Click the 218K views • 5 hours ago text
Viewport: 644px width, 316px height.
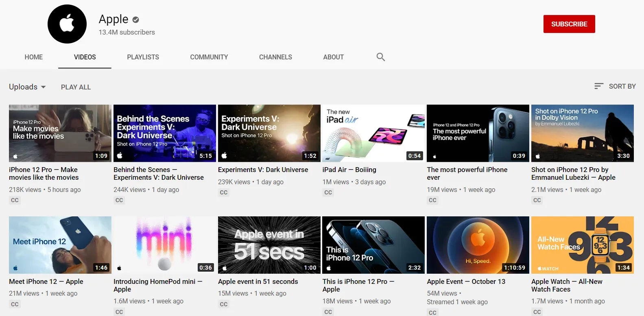[x=45, y=190]
